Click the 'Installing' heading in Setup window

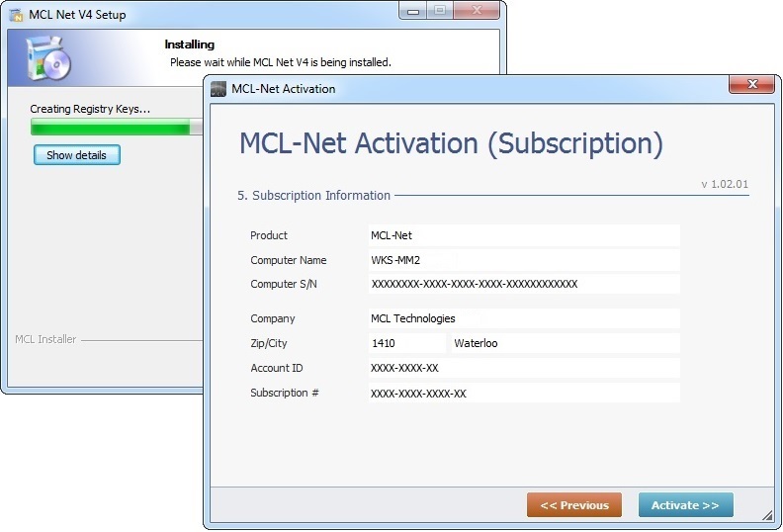click(x=189, y=44)
